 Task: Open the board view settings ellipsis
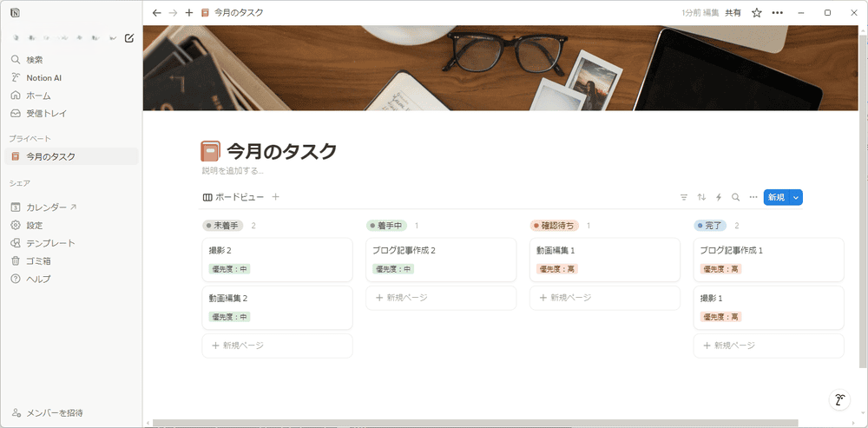point(753,197)
